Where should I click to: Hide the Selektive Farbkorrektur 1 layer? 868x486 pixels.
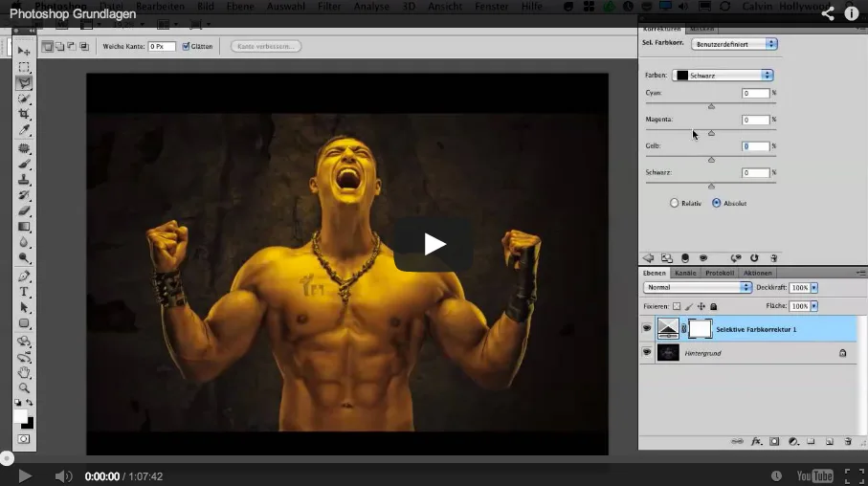point(647,329)
